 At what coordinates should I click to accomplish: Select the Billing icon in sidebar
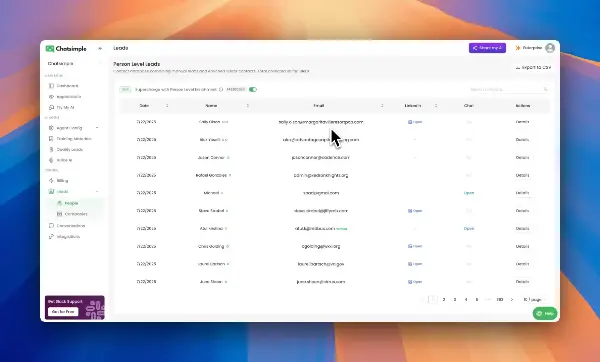(51, 180)
